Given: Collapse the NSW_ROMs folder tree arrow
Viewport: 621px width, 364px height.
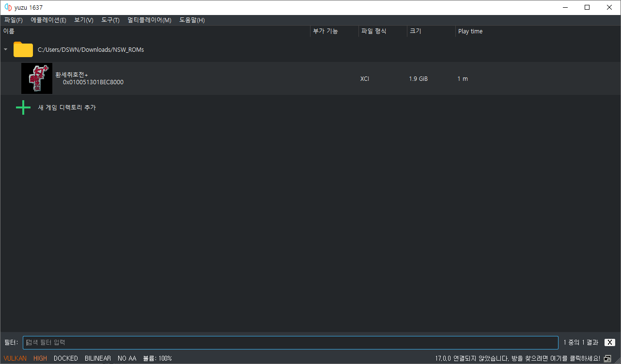Looking at the screenshot, I should tap(5, 49).
